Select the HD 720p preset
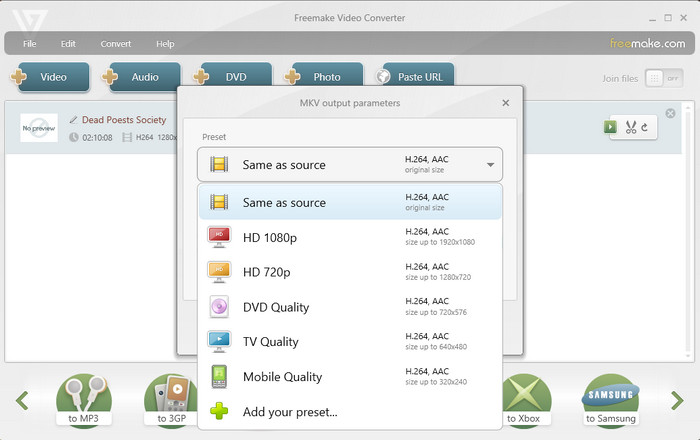The image size is (700, 440). [350, 272]
